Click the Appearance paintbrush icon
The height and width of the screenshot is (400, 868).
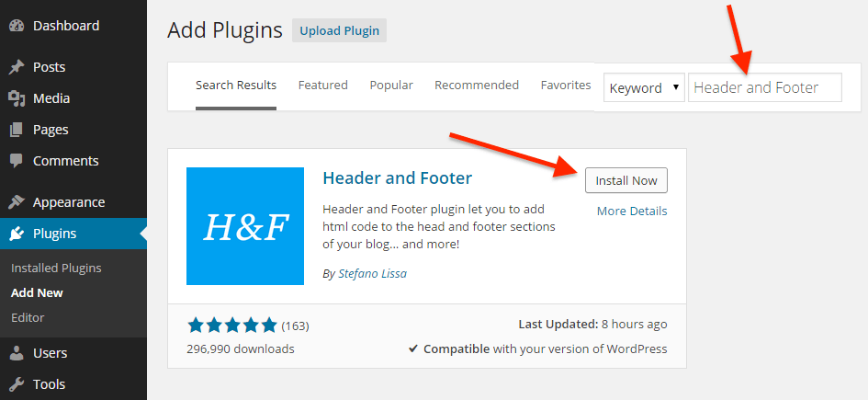17,202
